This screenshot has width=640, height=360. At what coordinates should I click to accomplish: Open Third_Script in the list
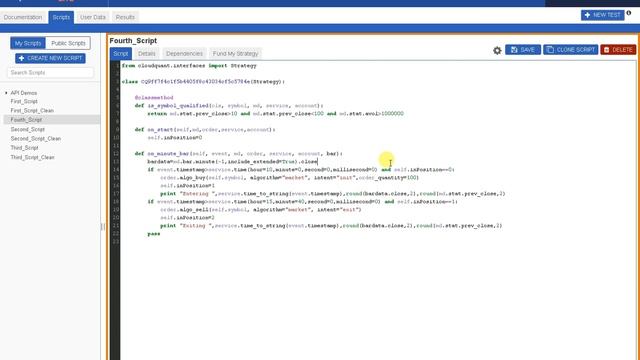[24, 148]
